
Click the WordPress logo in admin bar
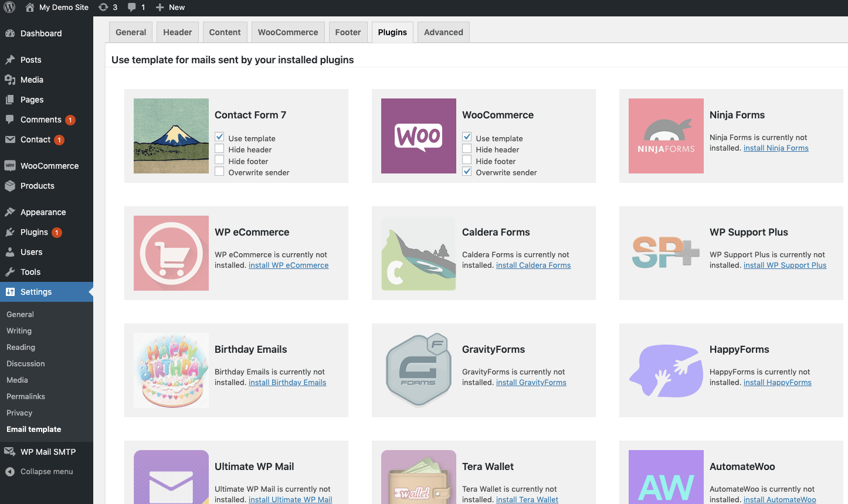10,8
